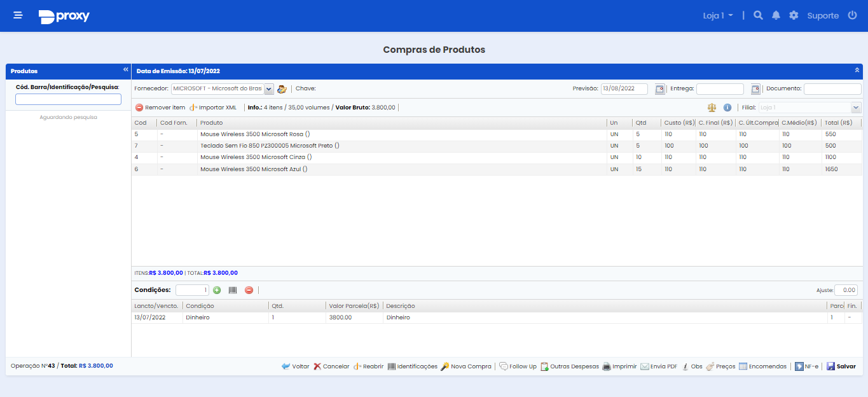The height and width of the screenshot is (397, 868).
Task: Open Follow Up
Action: click(518, 366)
